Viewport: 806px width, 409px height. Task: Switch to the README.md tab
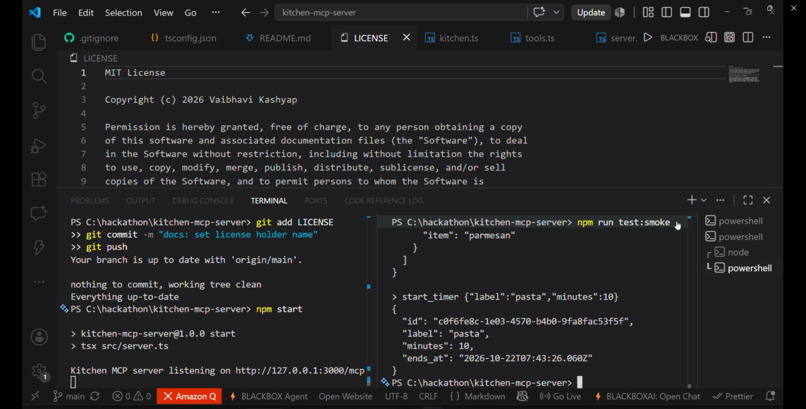coord(279,38)
